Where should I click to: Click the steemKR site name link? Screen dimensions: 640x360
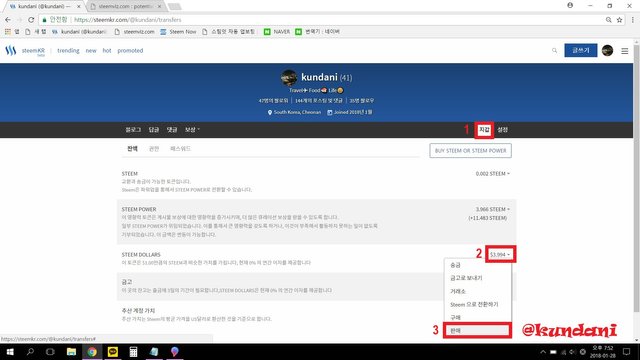pyautogui.click(x=33, y=51)
